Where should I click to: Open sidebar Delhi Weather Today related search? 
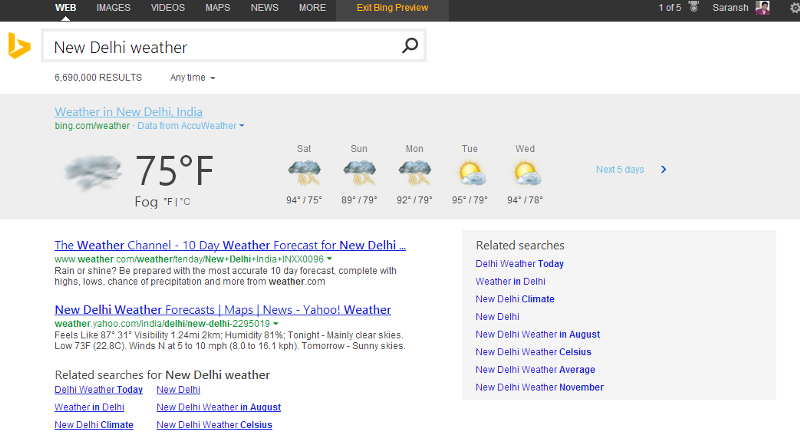[x=519, y=264]
